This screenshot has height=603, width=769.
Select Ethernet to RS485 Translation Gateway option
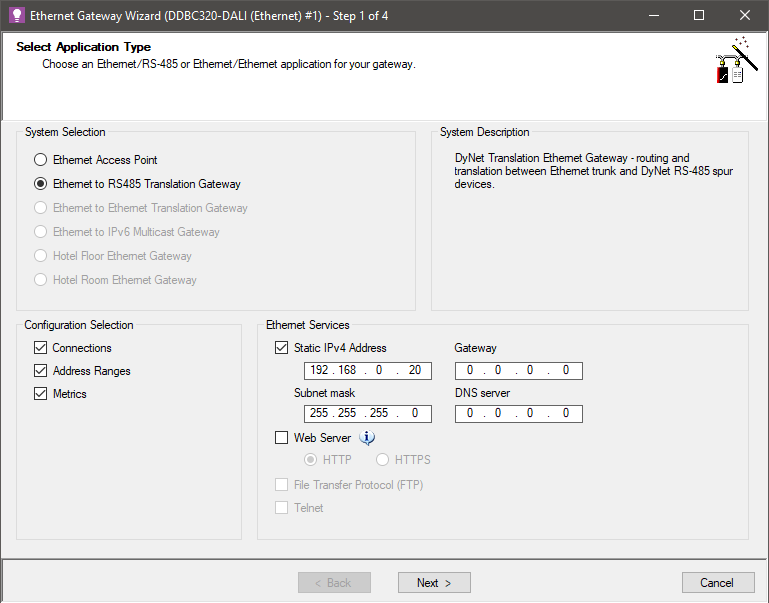41,184
